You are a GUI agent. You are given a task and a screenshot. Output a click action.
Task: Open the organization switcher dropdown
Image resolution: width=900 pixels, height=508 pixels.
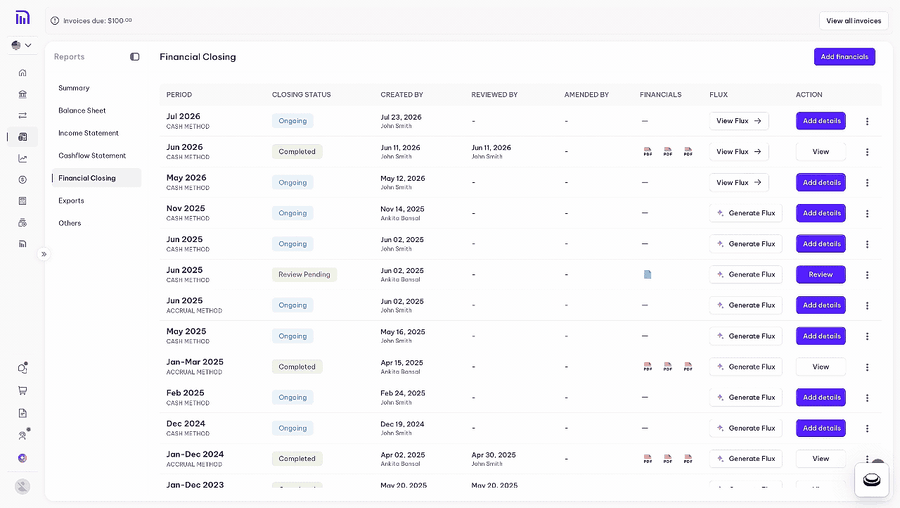tap(21, 45)
